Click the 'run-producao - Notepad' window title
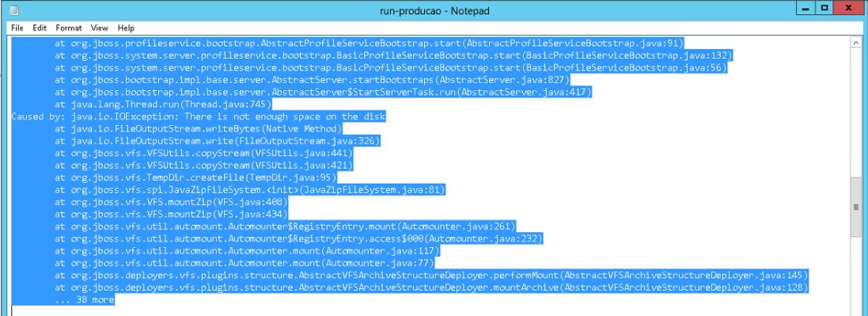 (434, 10)
